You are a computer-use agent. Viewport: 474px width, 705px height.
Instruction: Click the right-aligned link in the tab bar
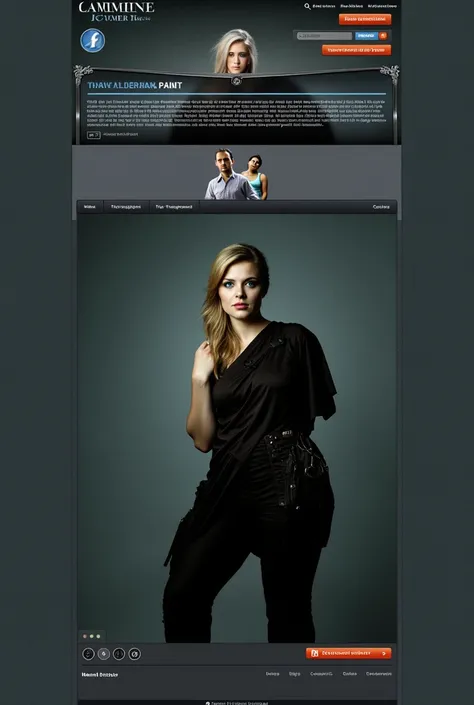click(381, 207)
